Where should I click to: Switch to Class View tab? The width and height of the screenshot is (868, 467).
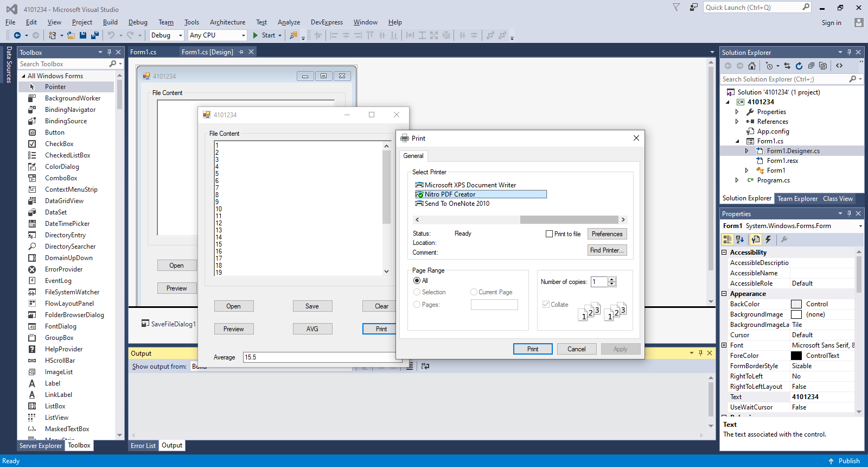[838, 199]
